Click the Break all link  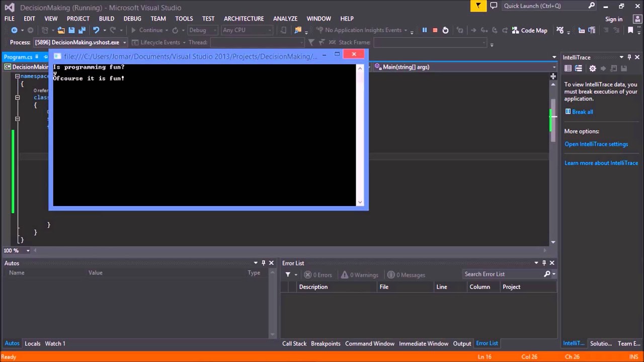click(x=582, y=112)
